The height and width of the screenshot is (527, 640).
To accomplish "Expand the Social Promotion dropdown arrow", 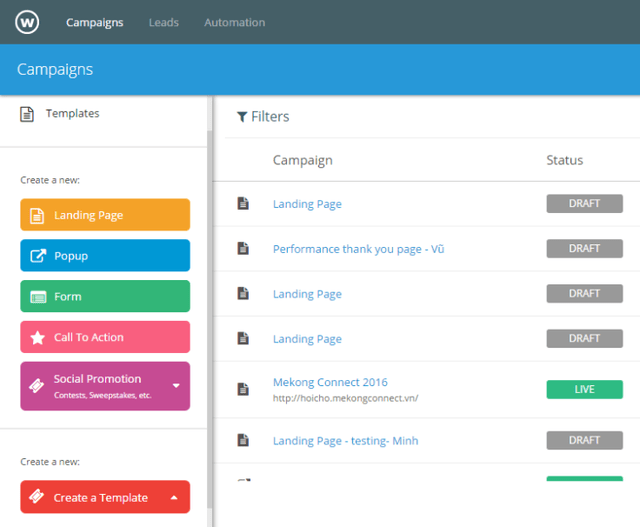I will 176,385.
